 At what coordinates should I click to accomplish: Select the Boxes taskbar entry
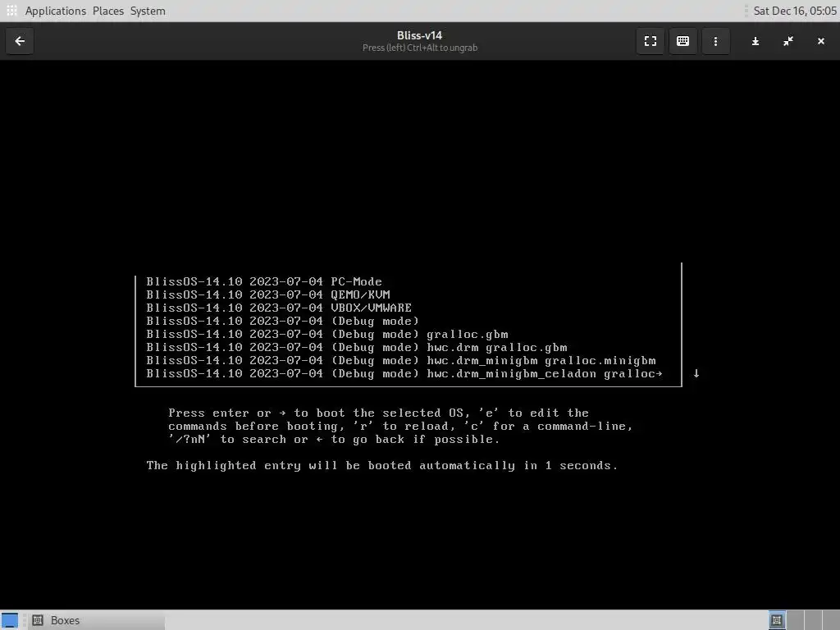pos(95,620)
